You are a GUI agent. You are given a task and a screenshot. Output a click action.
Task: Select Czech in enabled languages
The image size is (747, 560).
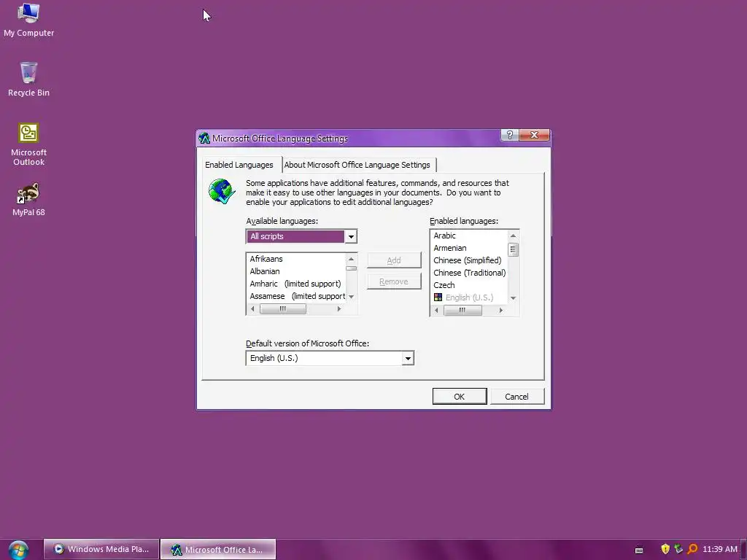pyautogui.click(x=469, y=285)
